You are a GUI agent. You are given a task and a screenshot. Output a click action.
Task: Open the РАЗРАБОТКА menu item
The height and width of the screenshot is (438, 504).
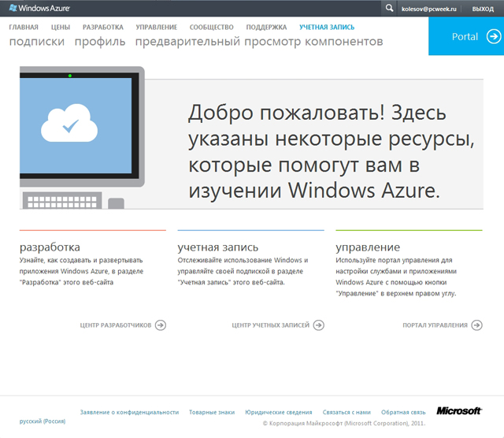click(x=103, y=28)
